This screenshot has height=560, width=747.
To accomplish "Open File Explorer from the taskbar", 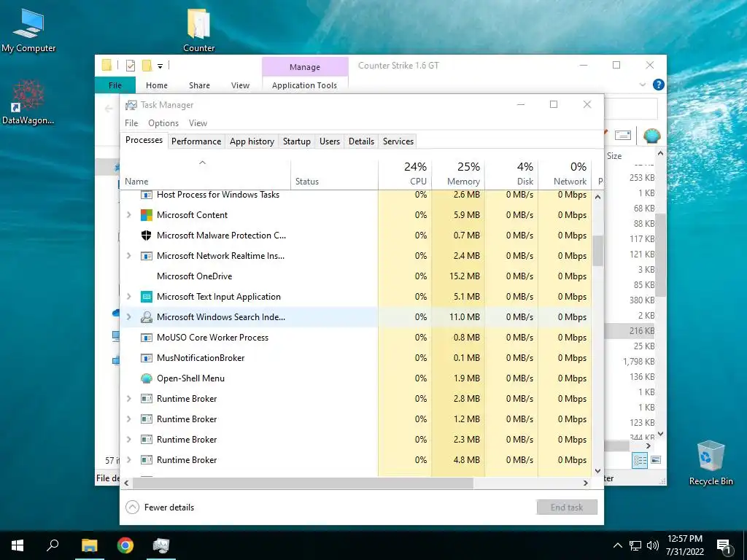I will tap(89, 545).
